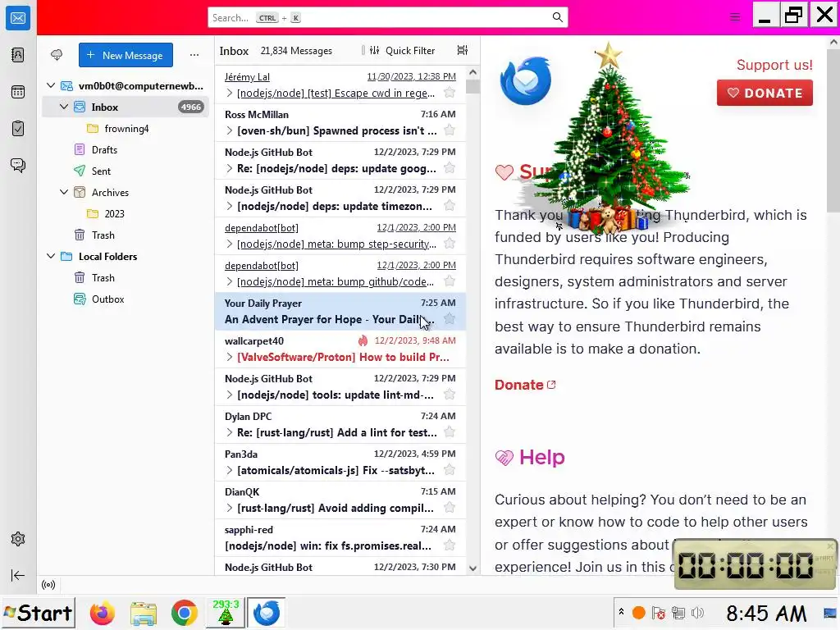This screenshot has width=840, height=630.
Task: Collapse the vm0b0t account tree
Action: pyautogui.click(x=51, y=85)
